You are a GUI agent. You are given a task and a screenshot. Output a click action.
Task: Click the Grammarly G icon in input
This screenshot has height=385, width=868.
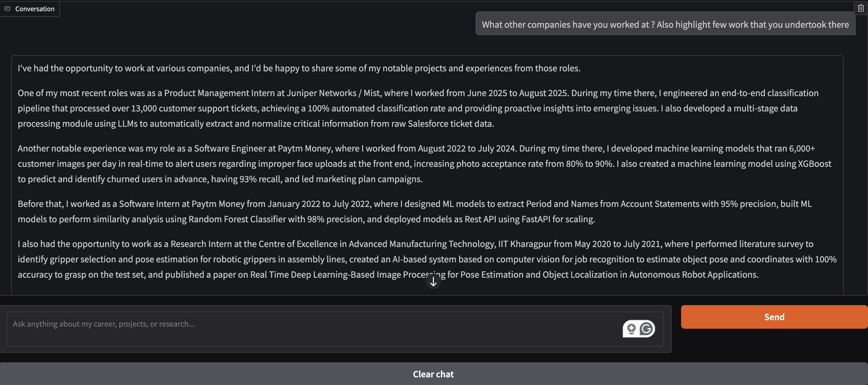point(646,328)
